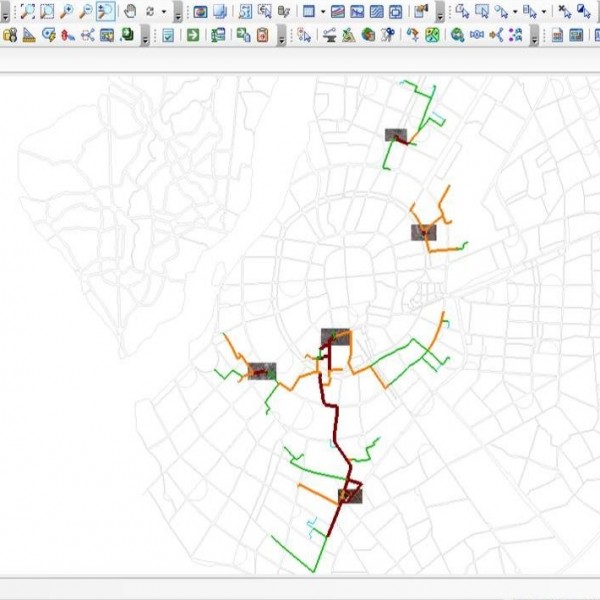The width and height of the screenshot is (600, 600).
Task: Toggle the highlighted realtime zoom tool
Action: coord(105,12)
